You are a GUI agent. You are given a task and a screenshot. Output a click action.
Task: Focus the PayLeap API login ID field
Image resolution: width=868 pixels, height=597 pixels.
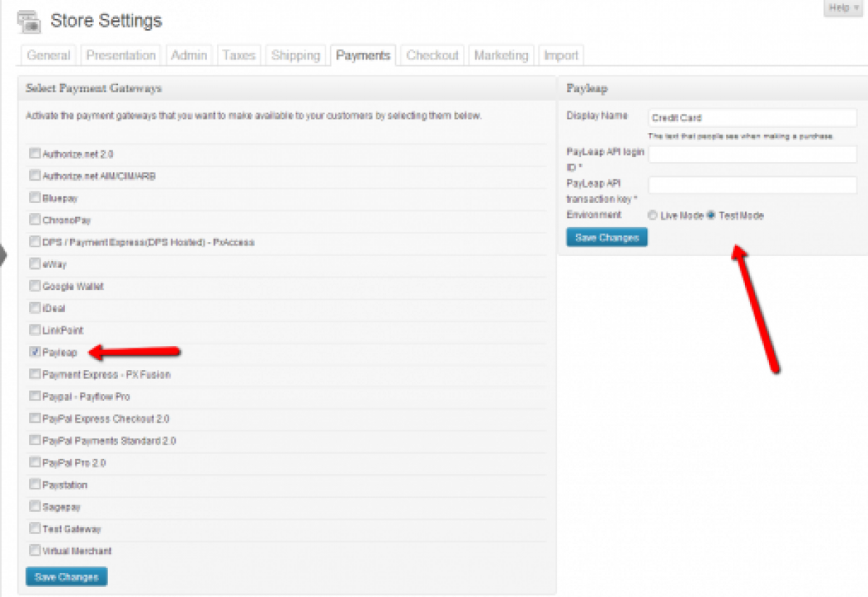coord(752,154)
